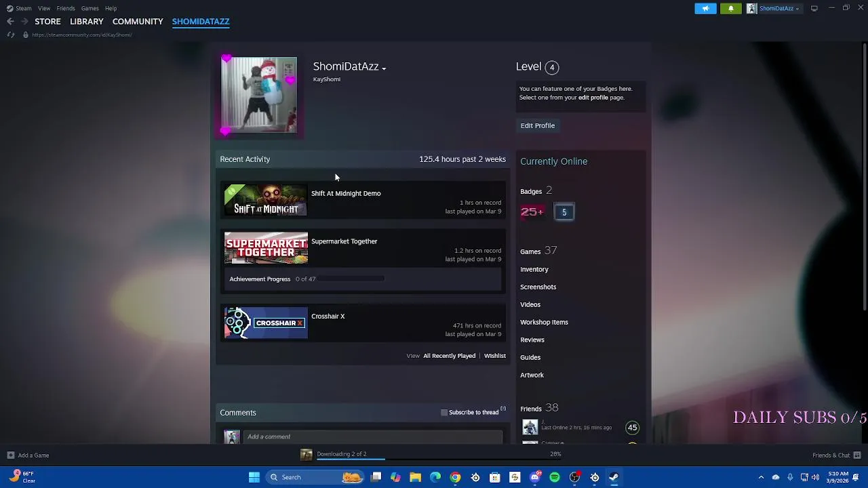
Task: Open Task View from the taskbar
Action: [x=376, y=477]
